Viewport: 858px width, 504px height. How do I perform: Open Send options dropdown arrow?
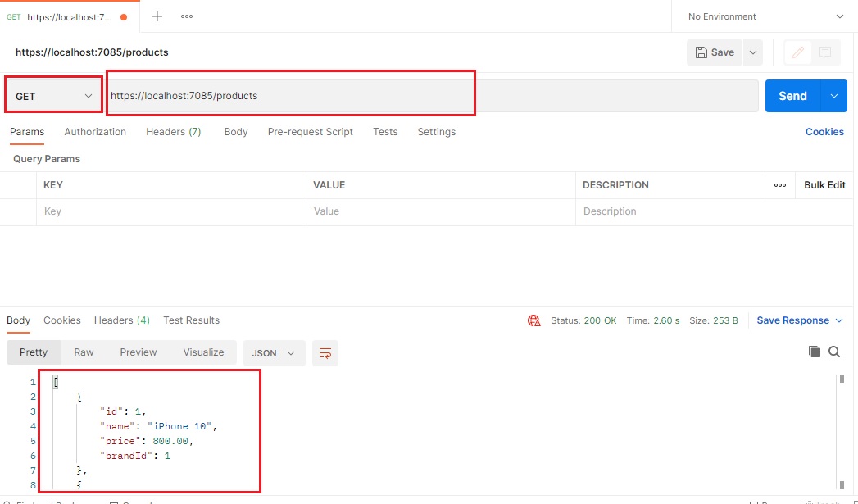point(834,96)
